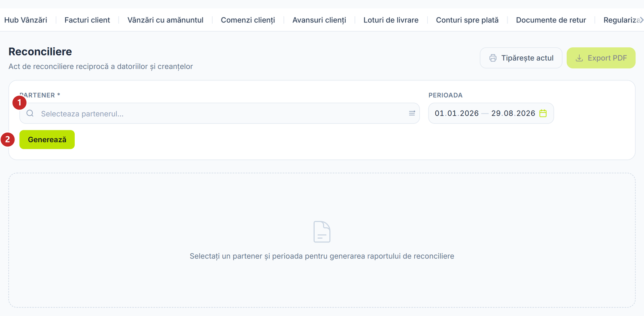The width and height of the screenshot is (644, 316).
Task: Focus the Selecteaza partenerul search field
Action: point(219,114)
